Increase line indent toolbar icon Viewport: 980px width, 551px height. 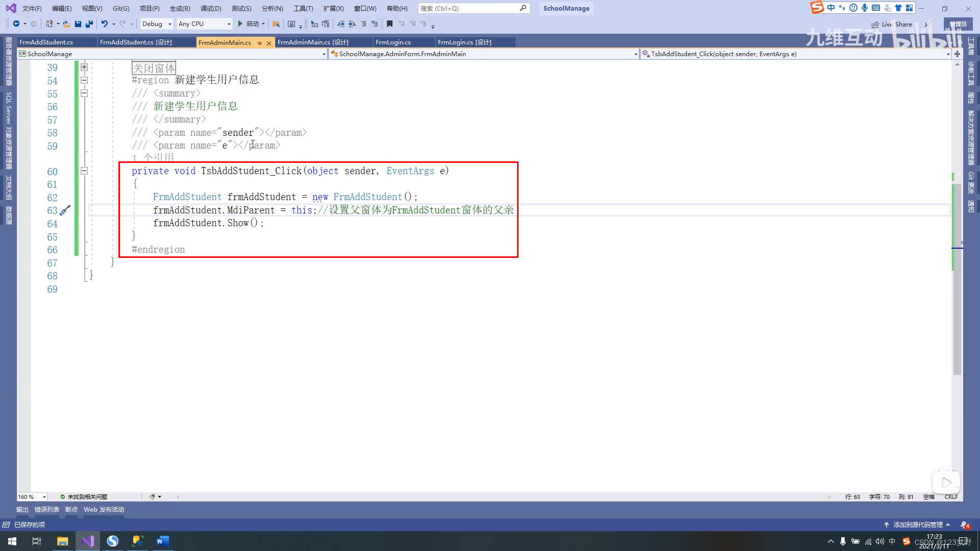coord(352,23)
